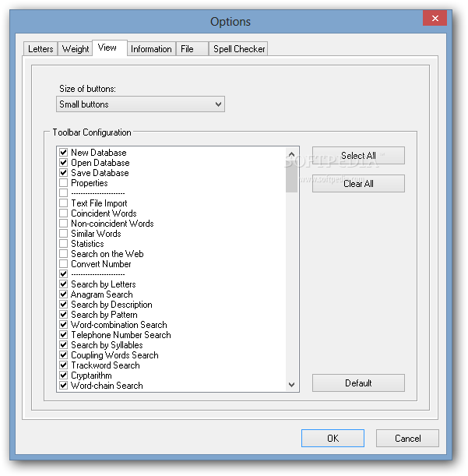This screenshot has width=468, height=476.
Task: Uncheck Word-chain Search checkbox
Action: tap(63, 385)
